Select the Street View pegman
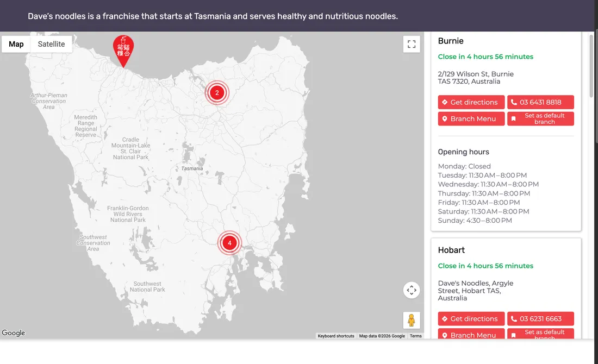 (412, 320)
